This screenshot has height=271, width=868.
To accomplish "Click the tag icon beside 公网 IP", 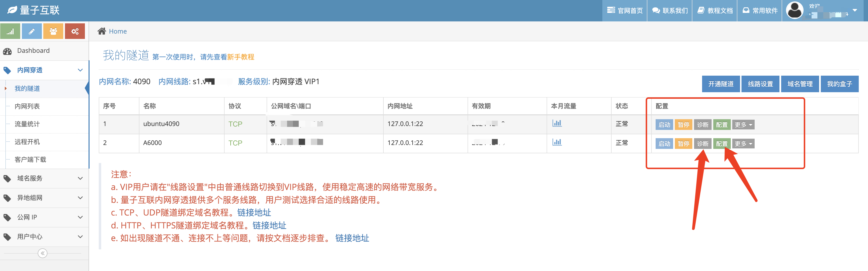I will [x=7, y=218].
